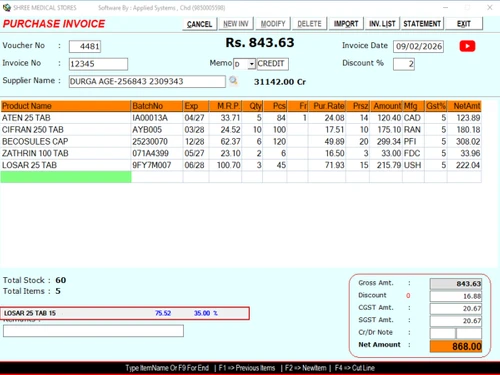
Task: Click the BatchNo column header
Action: click(157, 106)
